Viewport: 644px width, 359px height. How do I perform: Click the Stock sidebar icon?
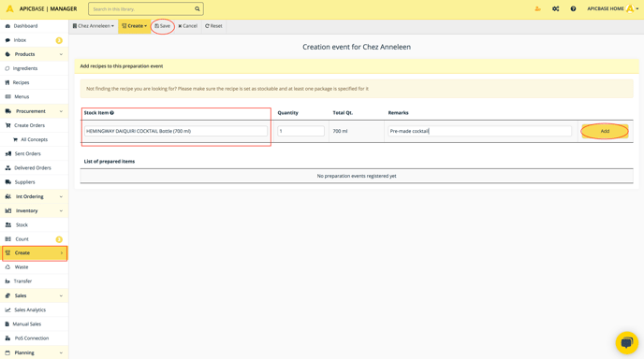coord(8,224)
